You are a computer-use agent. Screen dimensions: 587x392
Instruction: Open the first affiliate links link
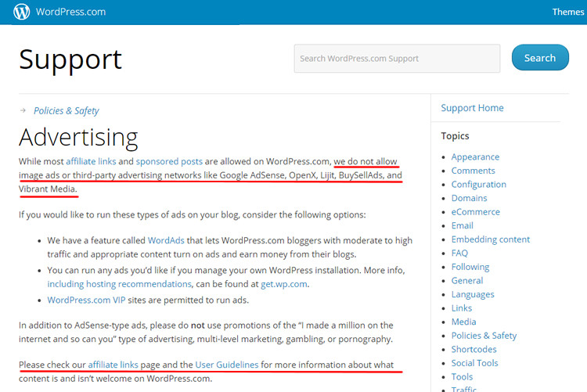91,161
